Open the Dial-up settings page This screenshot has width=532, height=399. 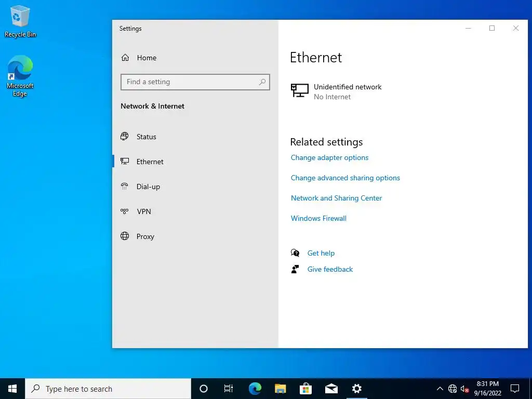[195, 187]
